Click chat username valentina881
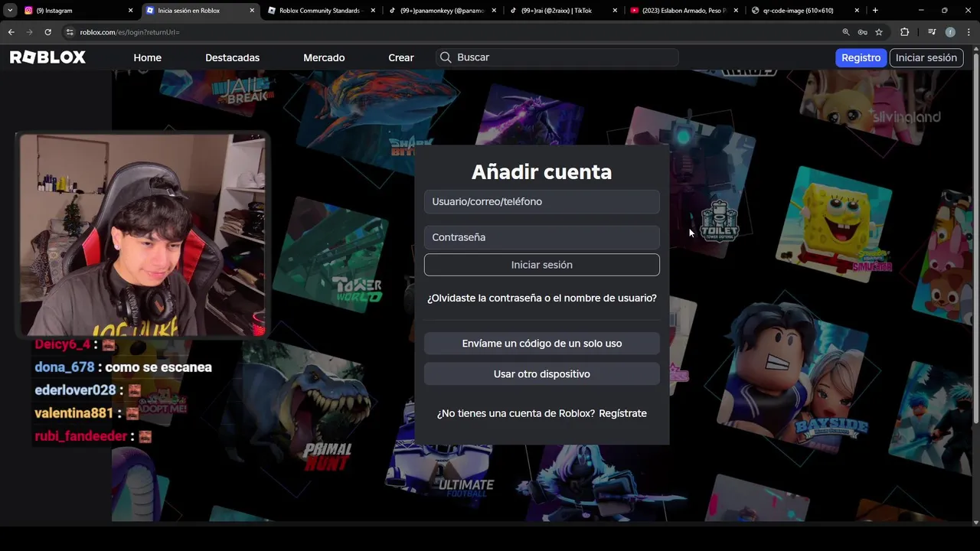Image resolution: width=980 pixels, height=551 pixels. pyautogui.click(x=73, y=413)
